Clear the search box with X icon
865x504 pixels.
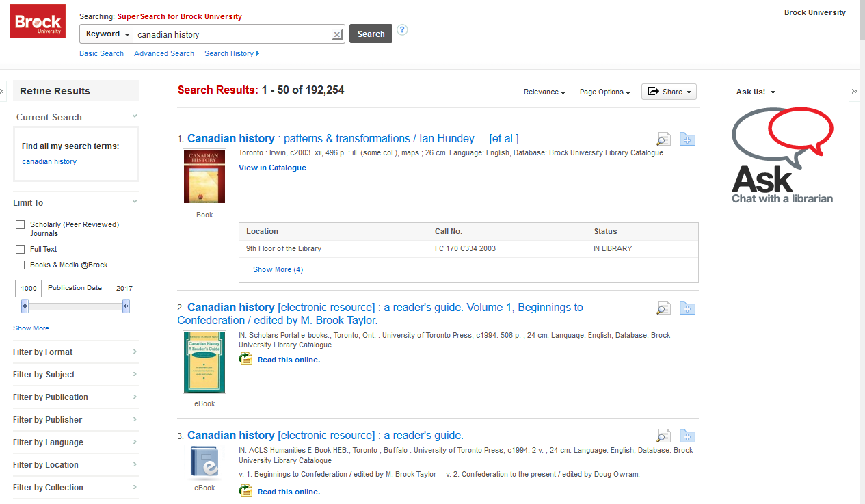click(337, 34)
